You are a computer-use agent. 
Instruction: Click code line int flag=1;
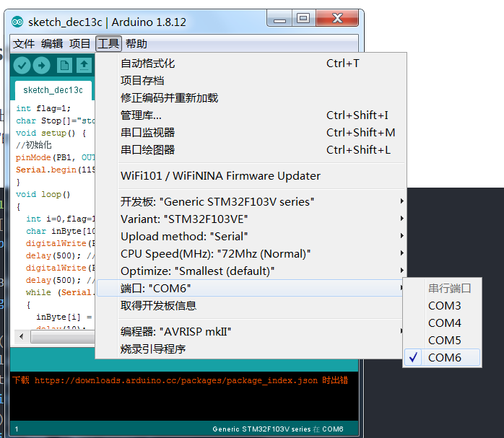[43, 108]
